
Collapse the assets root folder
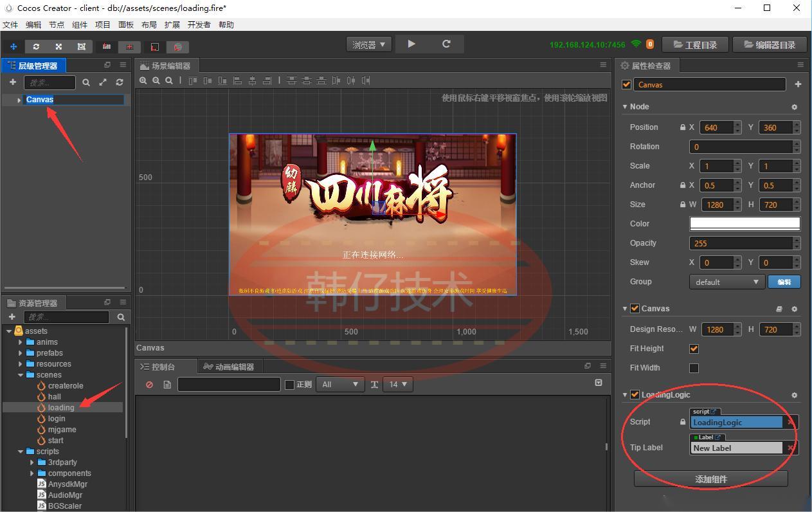pyautogui.click(x=9, y=331)
